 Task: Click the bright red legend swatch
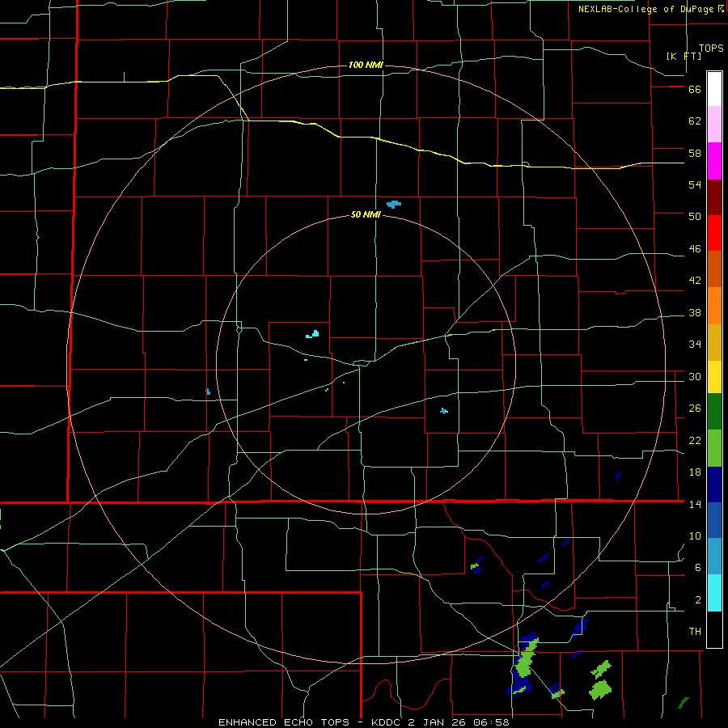(x=714, y=233)
